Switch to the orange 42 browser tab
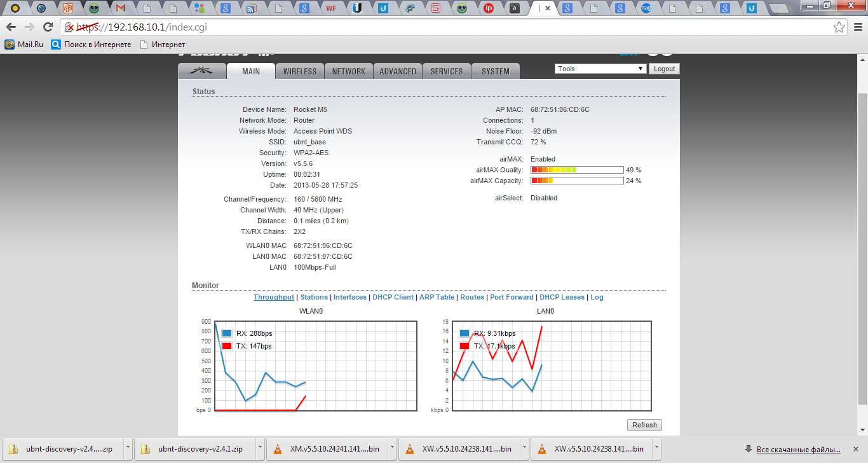Viewport: 868px width, 463px height. pos(68,8)
